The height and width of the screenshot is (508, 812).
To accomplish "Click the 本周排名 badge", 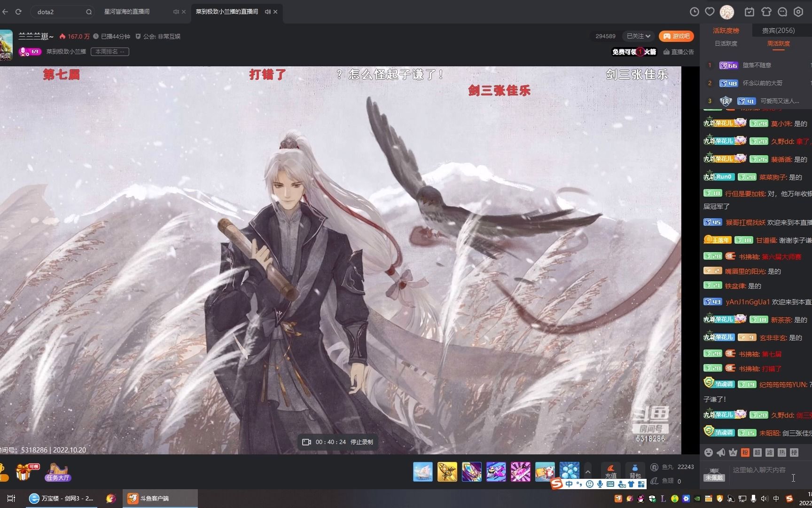I will click(x=110, y=52).
